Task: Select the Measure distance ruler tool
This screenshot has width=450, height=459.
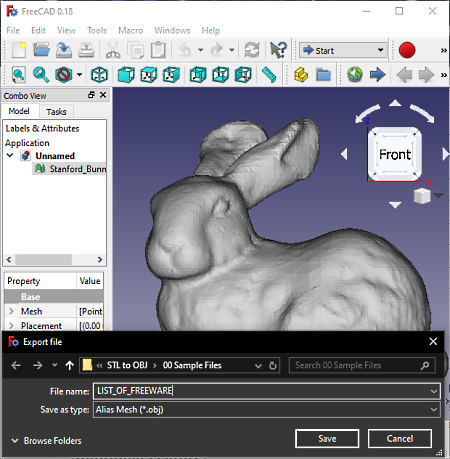Action: [269, 75]
